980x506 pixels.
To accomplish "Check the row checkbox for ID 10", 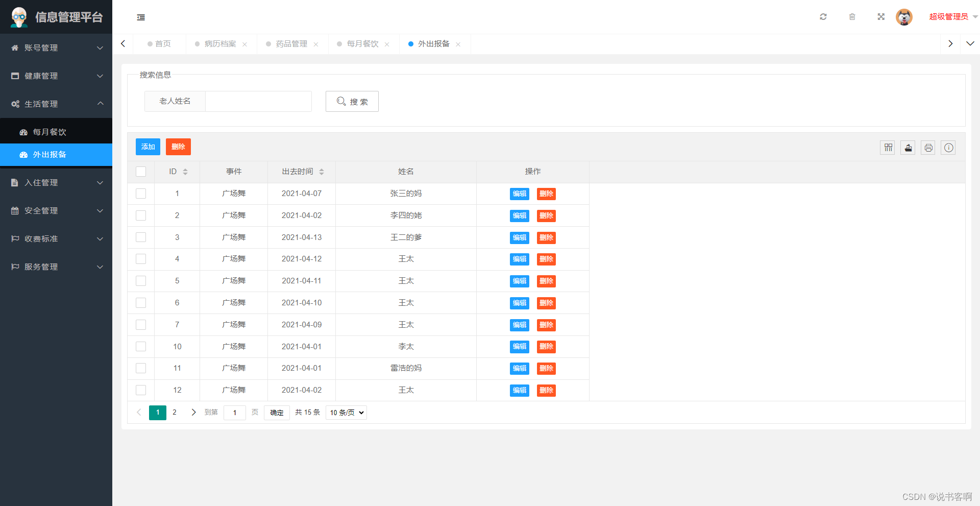I will pos(141,347).
